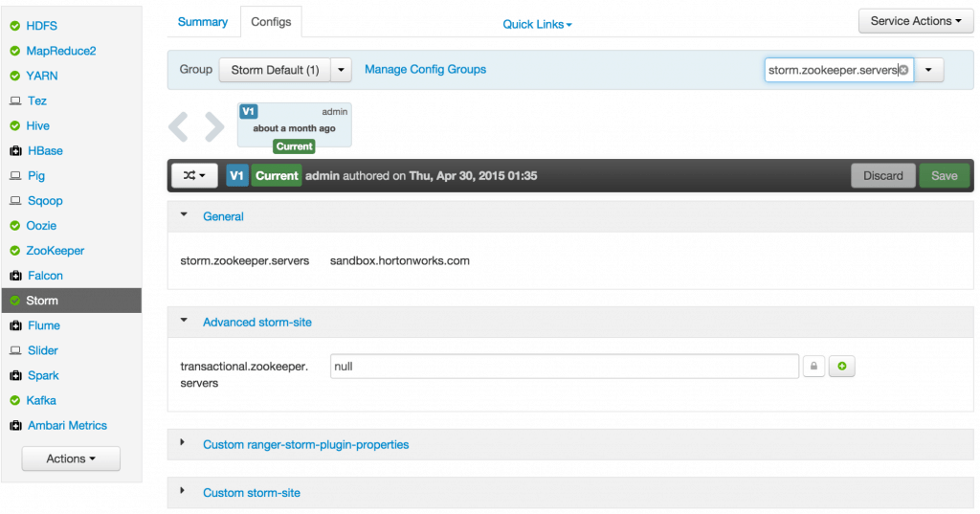Select ZooKeeper service in the sidebar
The image size is (980, 514).
pyautogui.click(x=55, y=251)
